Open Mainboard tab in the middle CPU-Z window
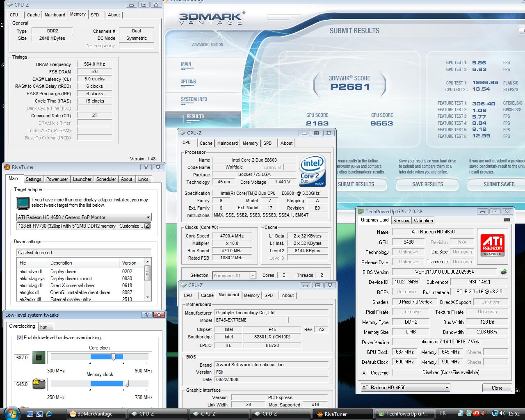The width and height of the screenshot is (525, 420). click(x=228, y=143)
